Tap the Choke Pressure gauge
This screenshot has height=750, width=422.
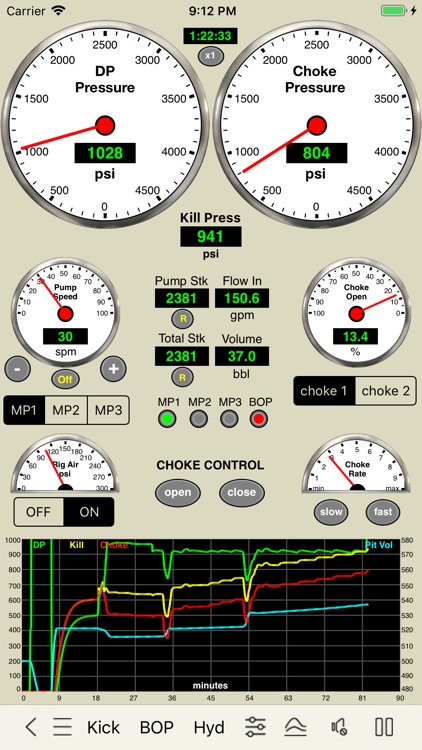coord(316,125)
